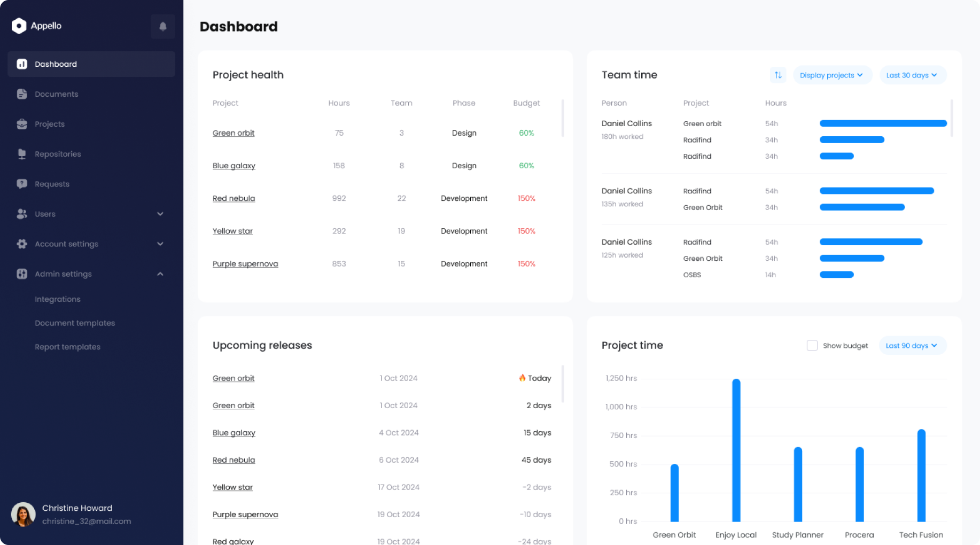This screenshot has height=545, width=980.
Task: Collapse the Admin settings section chevron
Action: (160, 274)
